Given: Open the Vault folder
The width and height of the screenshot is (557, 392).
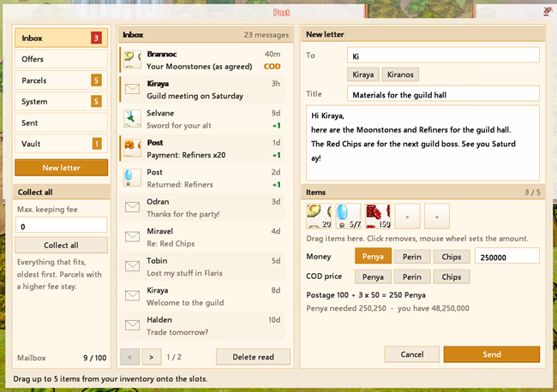Looking at the screenshot, I should pos(61,144).
